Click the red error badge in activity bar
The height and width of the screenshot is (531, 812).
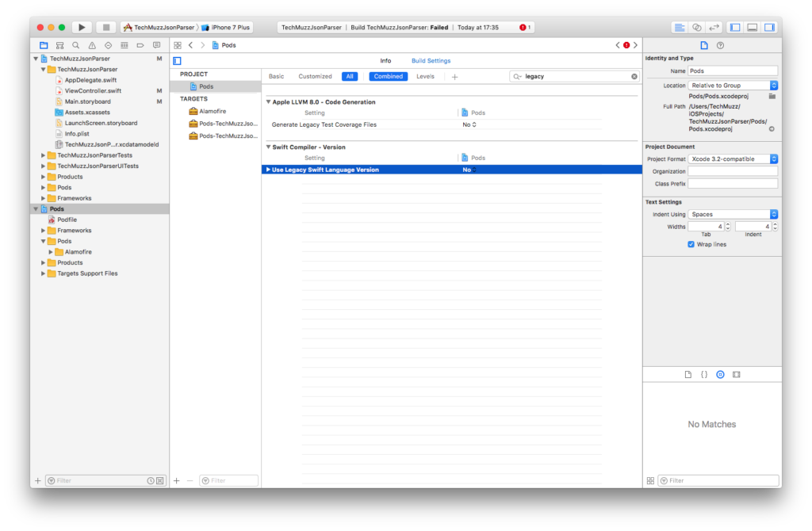tap(523, 28)
